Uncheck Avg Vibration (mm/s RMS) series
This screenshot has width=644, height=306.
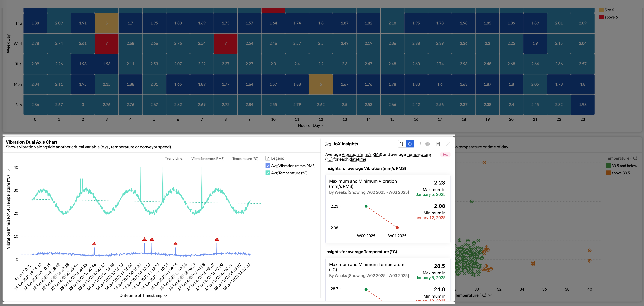click(x=268, y=166)
